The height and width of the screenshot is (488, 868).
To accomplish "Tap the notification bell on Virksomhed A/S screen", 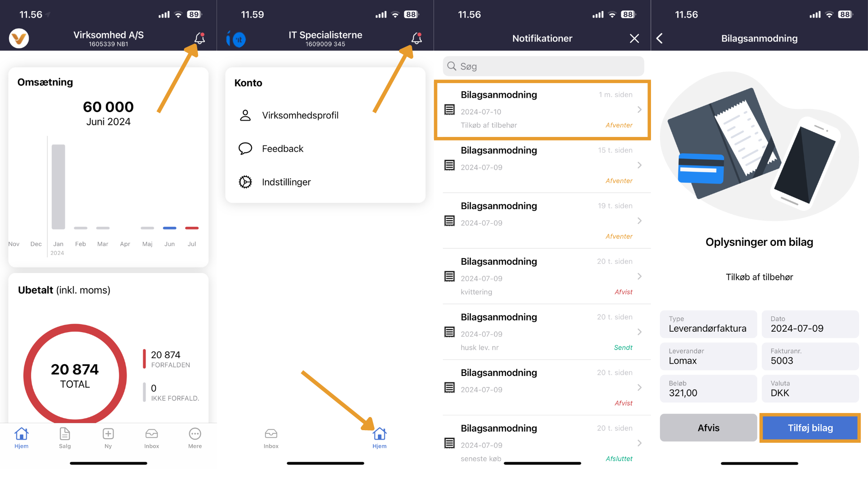I will point(199,38).
